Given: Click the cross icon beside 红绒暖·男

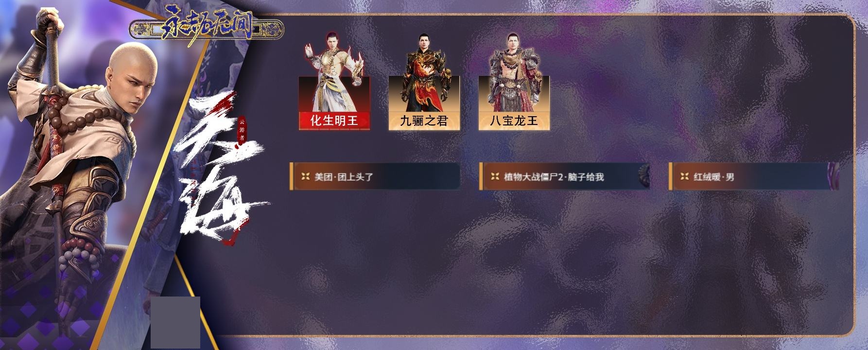Looking at the screenshot, I should click(684, 176).
